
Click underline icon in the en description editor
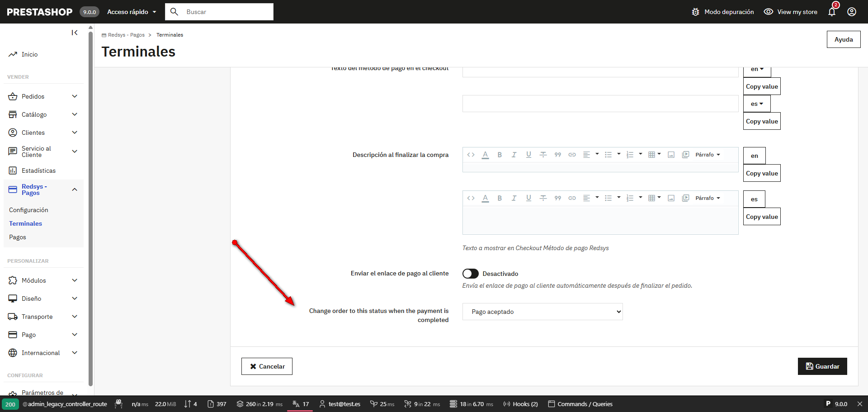528,155
